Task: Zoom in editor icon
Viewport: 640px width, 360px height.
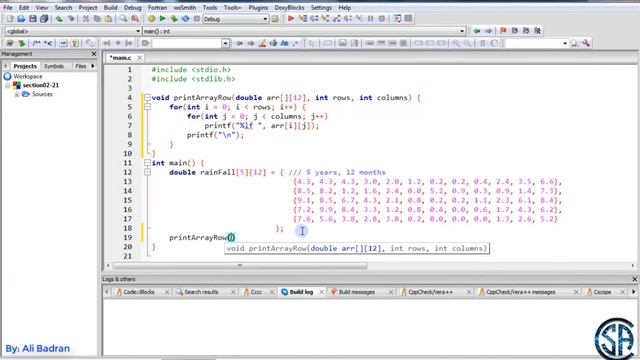Action: [456, 43]
